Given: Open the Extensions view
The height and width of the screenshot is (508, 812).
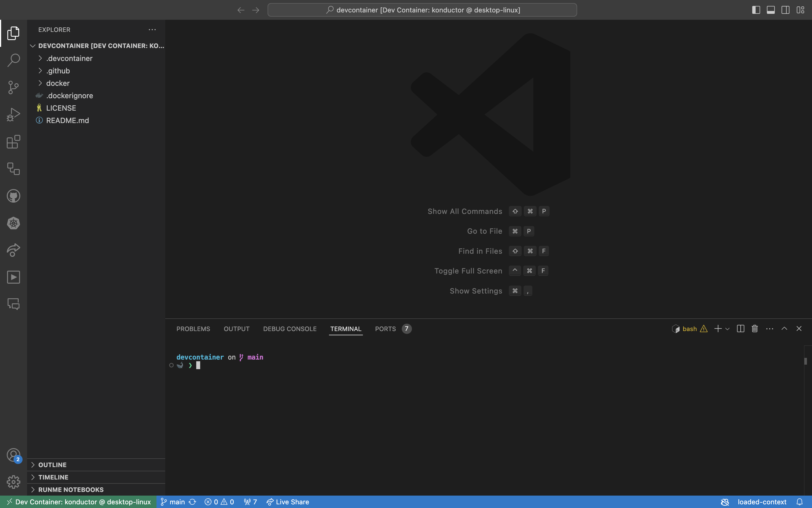Looking at the screenshot, I should (x=14, y=142).
